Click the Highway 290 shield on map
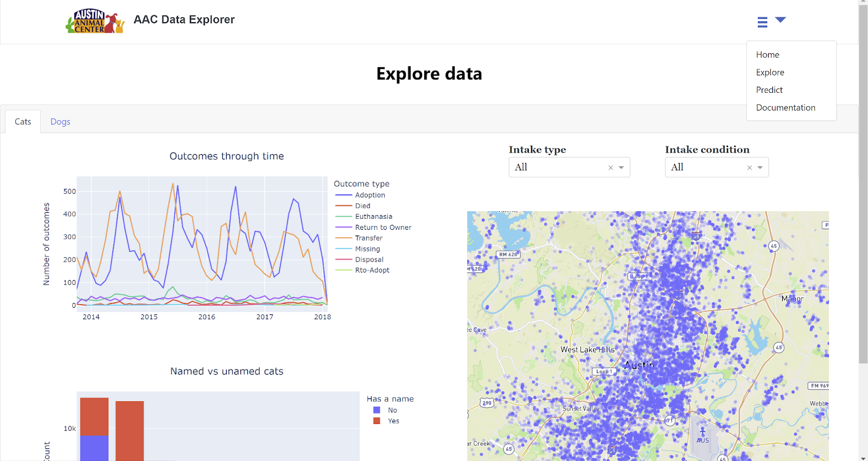Viewport: 868px width, 461px height. (487, 403)
